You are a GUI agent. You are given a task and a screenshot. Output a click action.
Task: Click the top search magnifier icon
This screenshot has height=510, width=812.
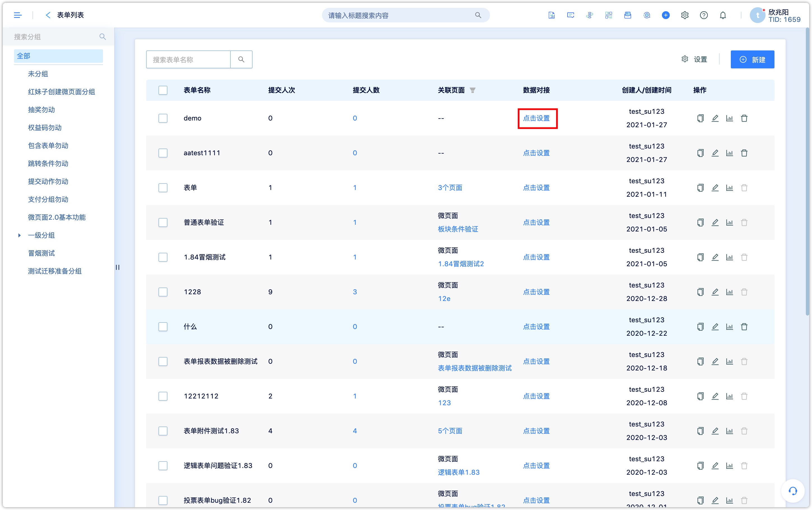tap(478, 15)
